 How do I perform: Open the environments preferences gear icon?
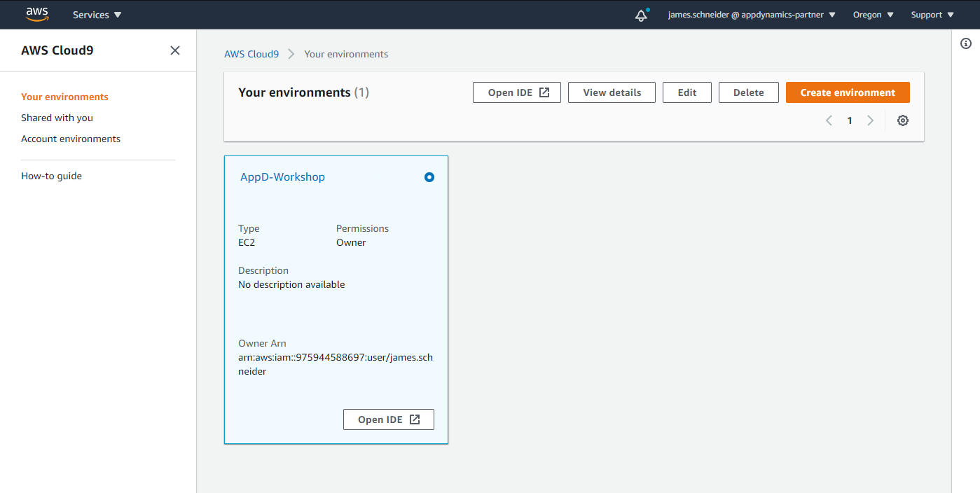click(903, 120)
